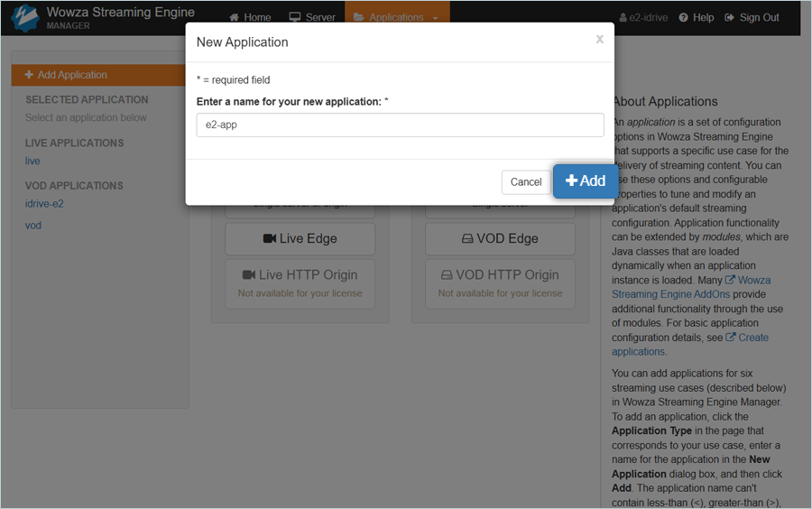Click the Live HTTP Origin camera icon
812x509 pixels.
tap(249, 275)
